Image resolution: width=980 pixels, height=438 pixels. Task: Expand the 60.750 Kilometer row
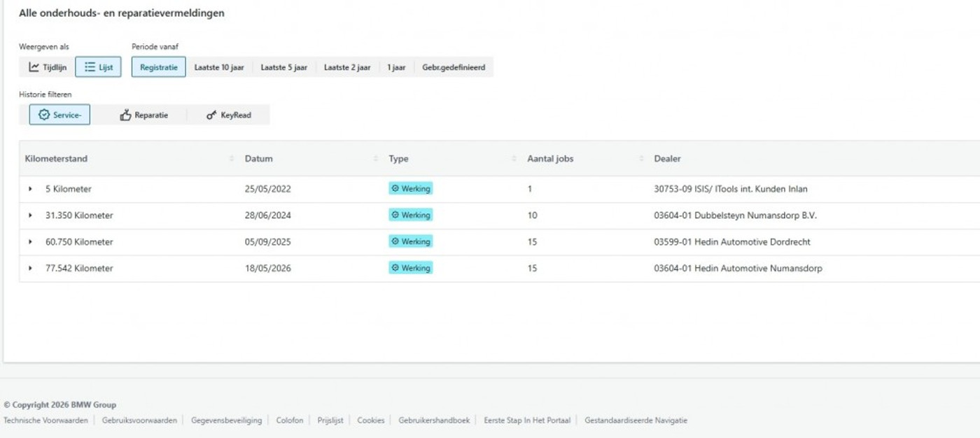click(30, 241)
